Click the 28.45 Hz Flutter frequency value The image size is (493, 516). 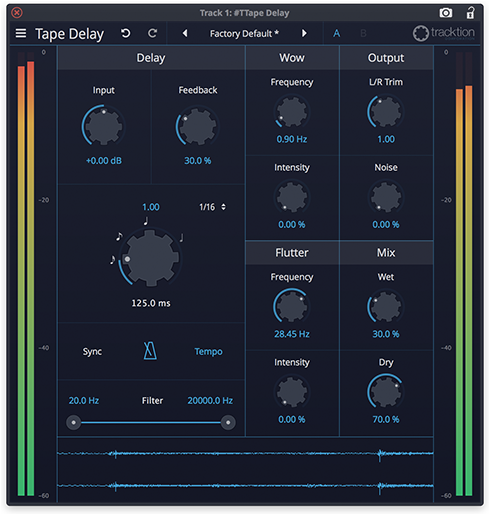click(292, 334)
